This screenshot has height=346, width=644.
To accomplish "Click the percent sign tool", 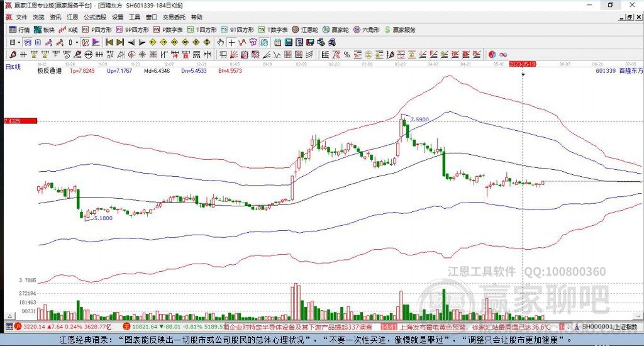I will pos(347,54).
